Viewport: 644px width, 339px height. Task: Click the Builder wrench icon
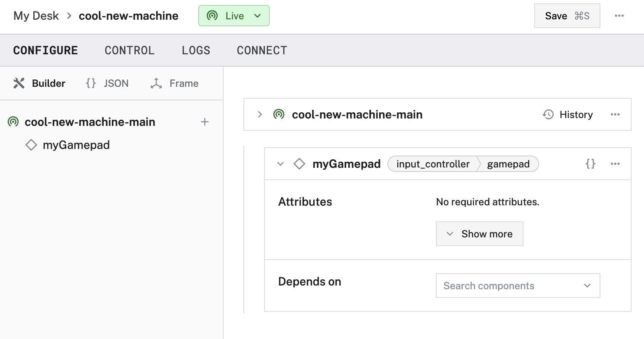19,83
